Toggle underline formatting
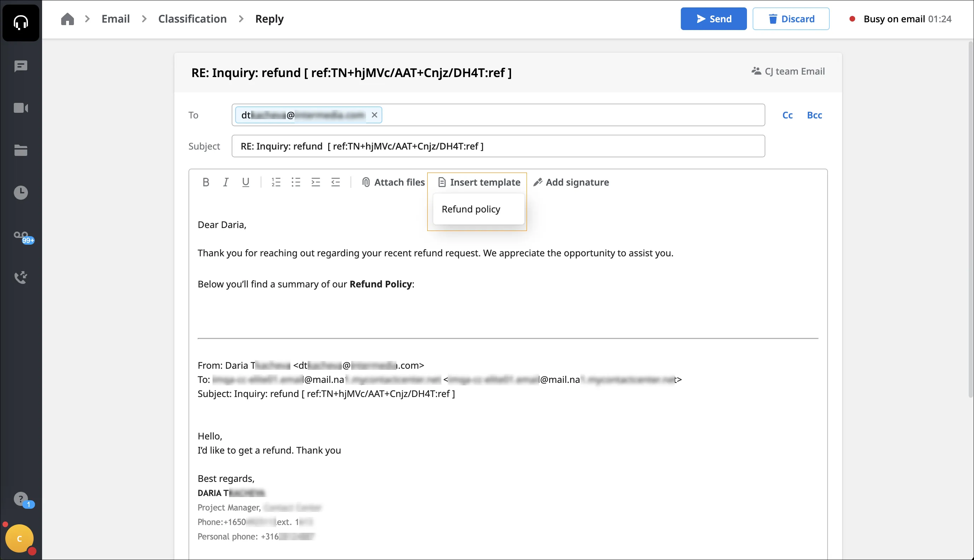Screen dimensions: 974x560 coord(245,182)
